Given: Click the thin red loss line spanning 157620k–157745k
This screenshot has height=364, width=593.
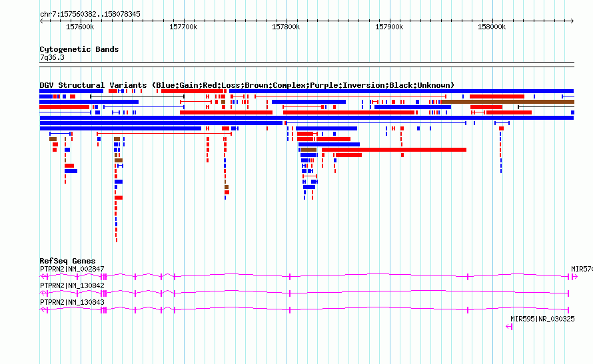Looking at the screenshot, I should click(164, 134).
